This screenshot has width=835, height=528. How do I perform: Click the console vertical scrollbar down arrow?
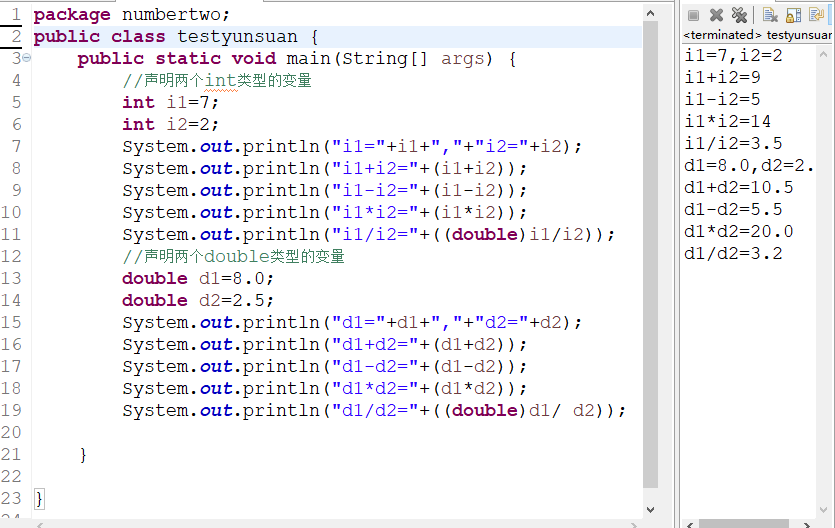pos(823,509)
